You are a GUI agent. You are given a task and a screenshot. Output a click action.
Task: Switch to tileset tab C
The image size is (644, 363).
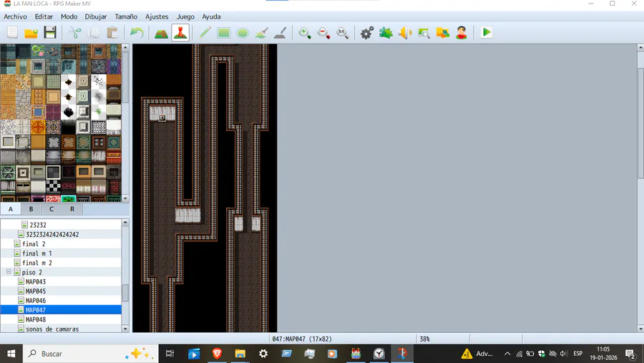coord(52,209)
